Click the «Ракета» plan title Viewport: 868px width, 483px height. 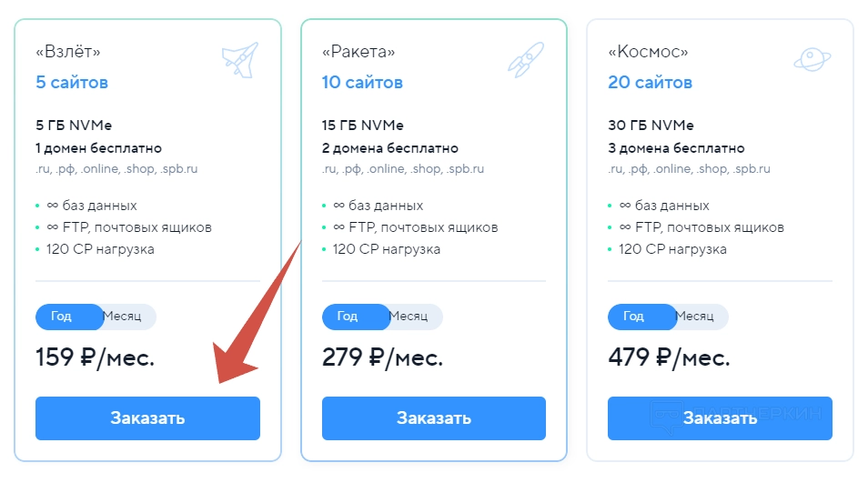click(358, 52)
